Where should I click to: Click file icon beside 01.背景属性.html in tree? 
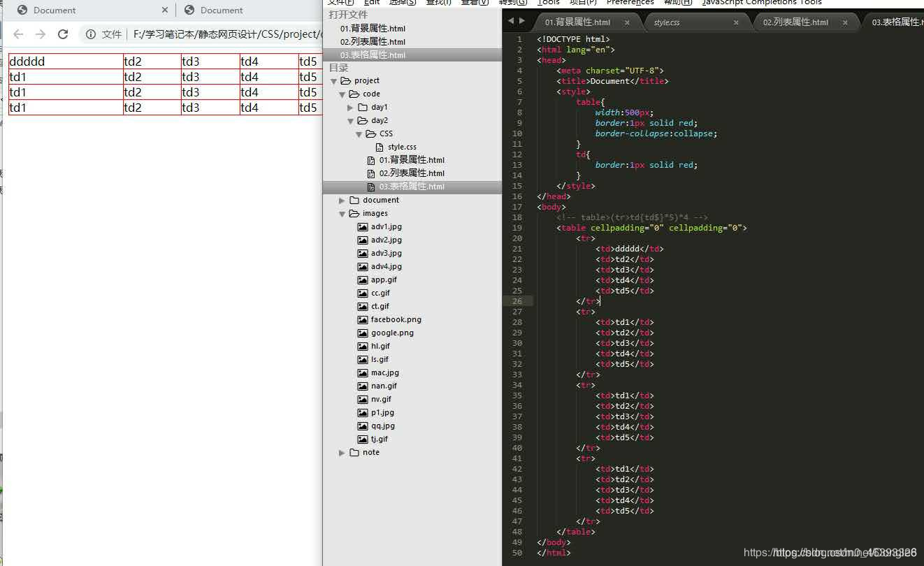point(371,161)
